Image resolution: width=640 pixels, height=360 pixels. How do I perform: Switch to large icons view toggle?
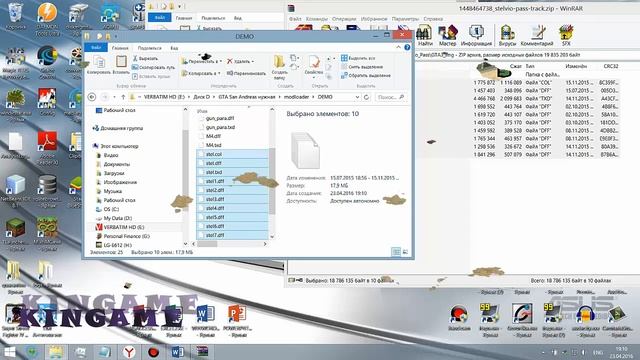pos(405,252)
